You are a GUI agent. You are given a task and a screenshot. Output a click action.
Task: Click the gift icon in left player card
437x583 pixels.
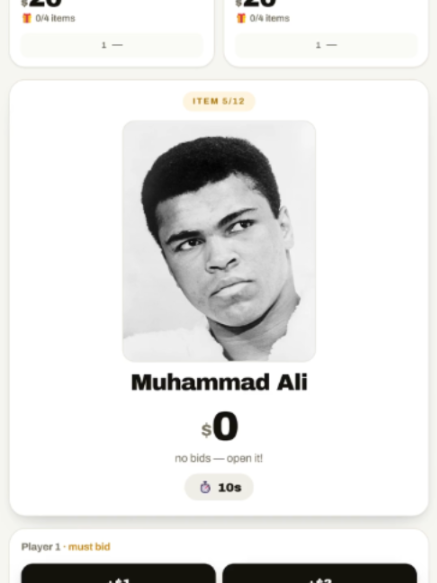coord(27,18)
